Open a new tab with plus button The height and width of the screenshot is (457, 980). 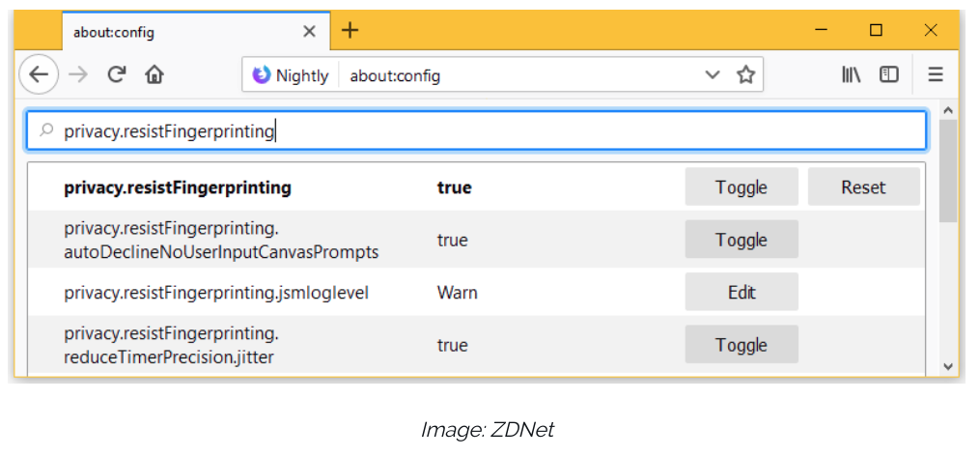(x=350, y=31)
